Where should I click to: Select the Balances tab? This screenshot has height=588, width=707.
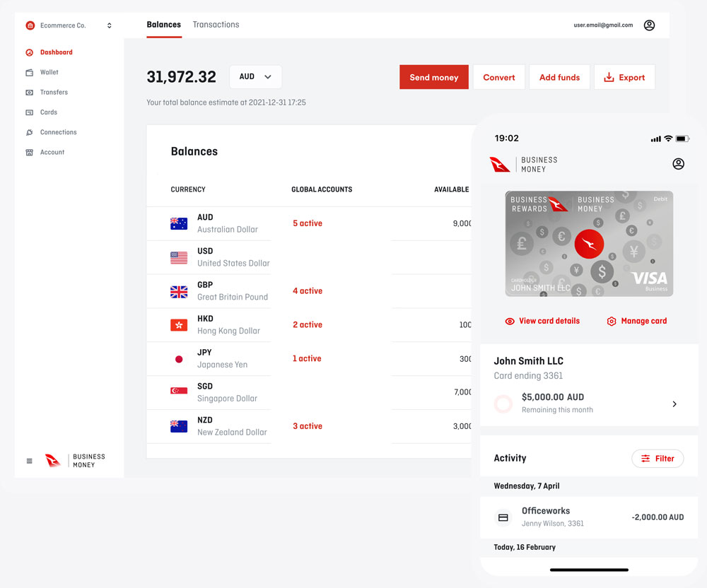(x=164, y=25)
